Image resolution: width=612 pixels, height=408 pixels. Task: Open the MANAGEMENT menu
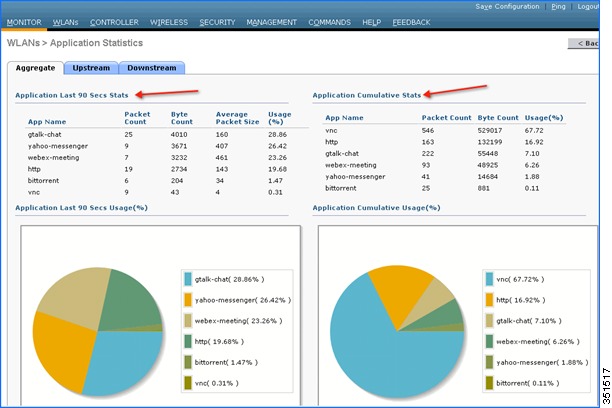(272, 22)
